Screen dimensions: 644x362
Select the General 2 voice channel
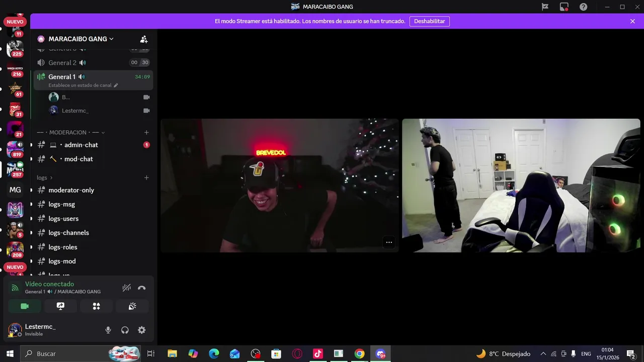pos(94,63)
